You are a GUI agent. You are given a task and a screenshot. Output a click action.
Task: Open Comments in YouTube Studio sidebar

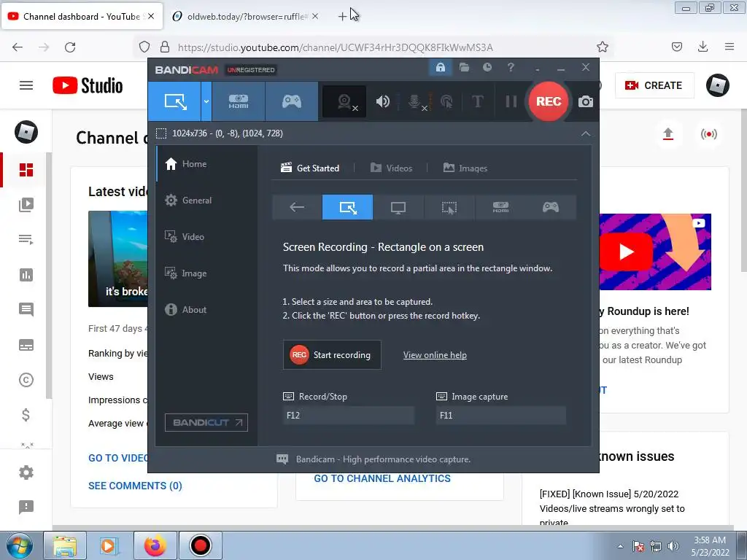tap(26, 309)
